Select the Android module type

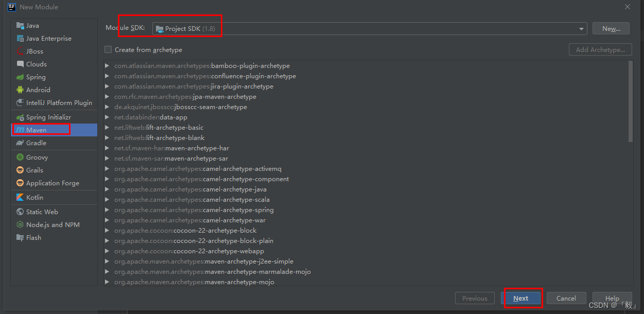[x=54, y=90]
